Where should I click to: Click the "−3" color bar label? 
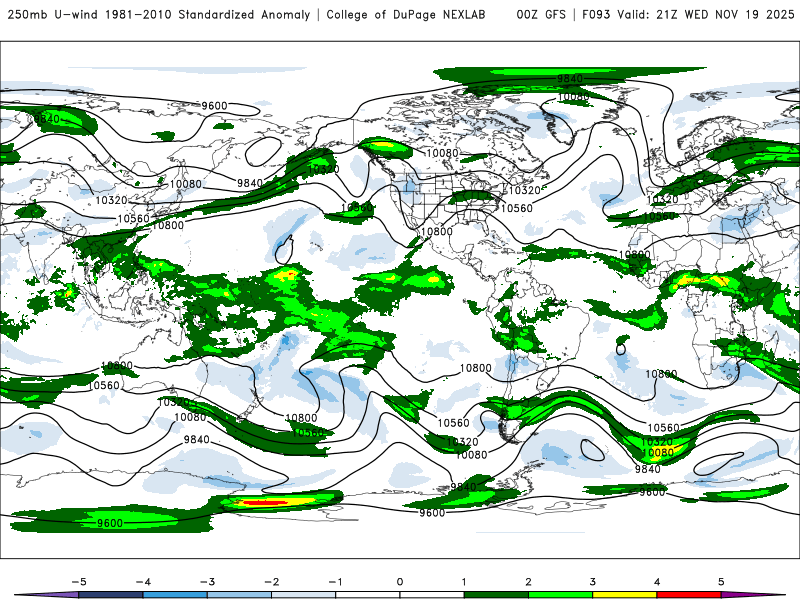pos(207,582)
